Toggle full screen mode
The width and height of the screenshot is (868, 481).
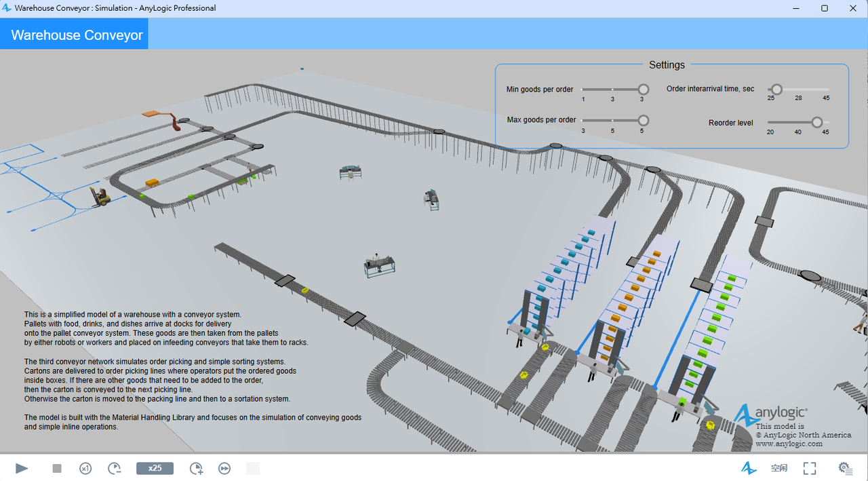point(810,468)
